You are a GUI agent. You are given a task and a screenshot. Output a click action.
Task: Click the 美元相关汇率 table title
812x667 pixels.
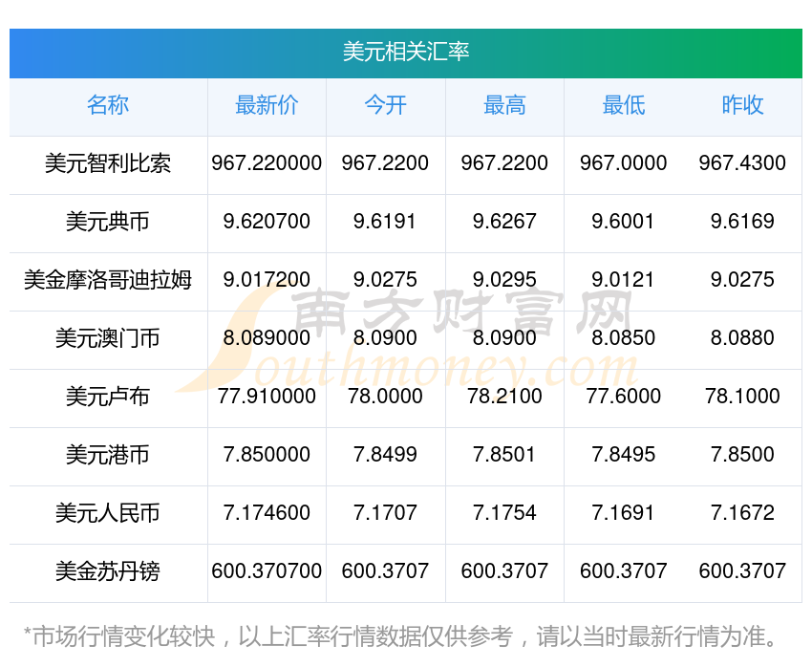tap(405, 52)
